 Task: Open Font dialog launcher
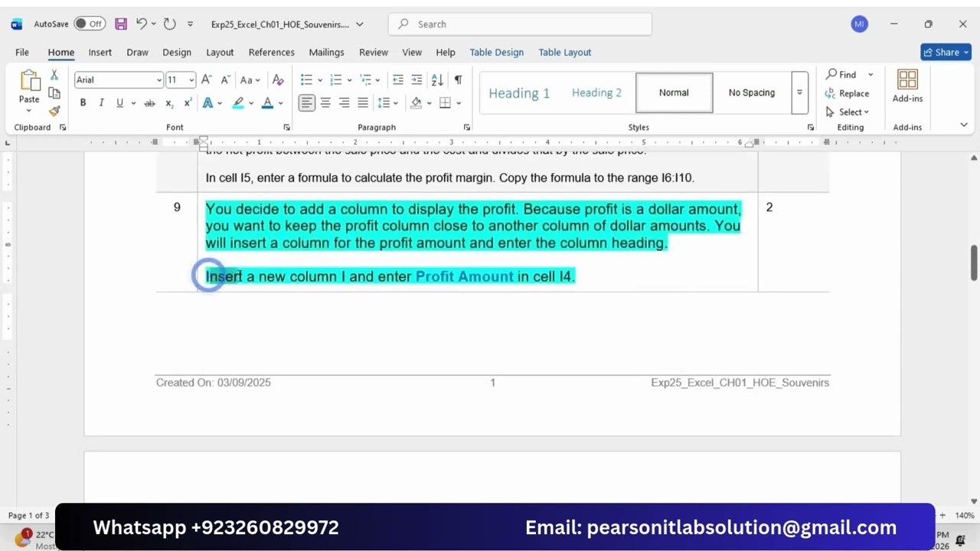point(287,127)
